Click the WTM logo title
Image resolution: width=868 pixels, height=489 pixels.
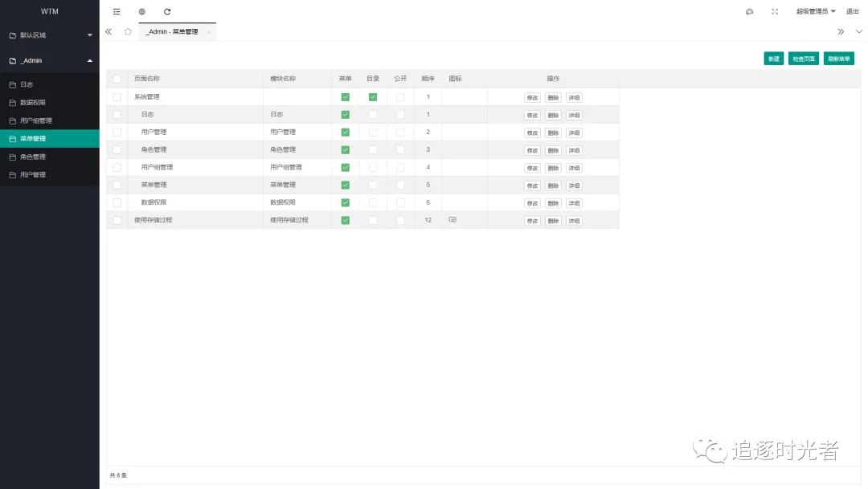tap(49, 11)
